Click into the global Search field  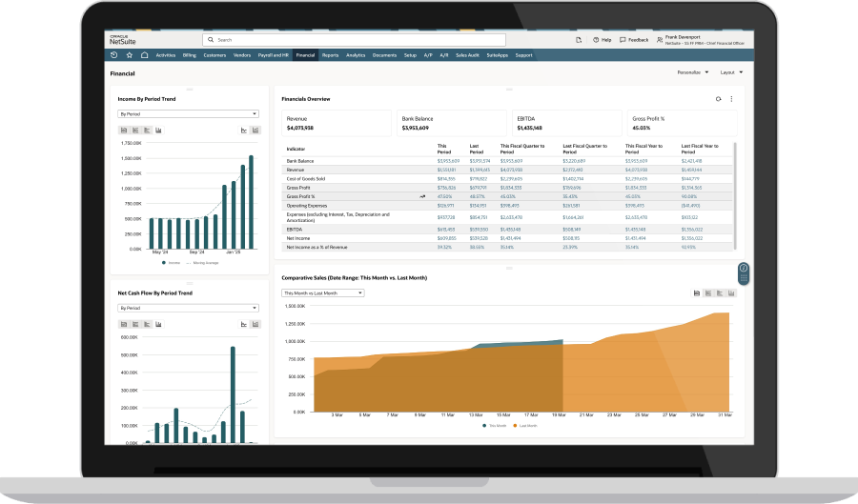coord(381,40)
